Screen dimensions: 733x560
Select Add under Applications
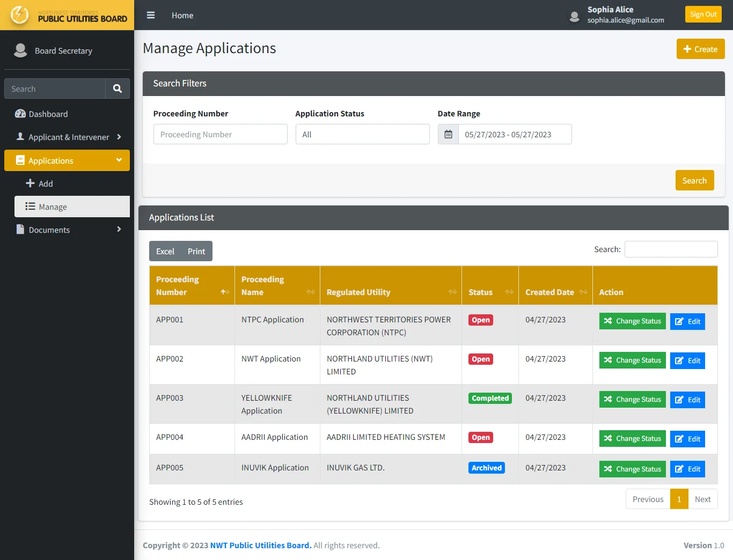tap(46, 183)
